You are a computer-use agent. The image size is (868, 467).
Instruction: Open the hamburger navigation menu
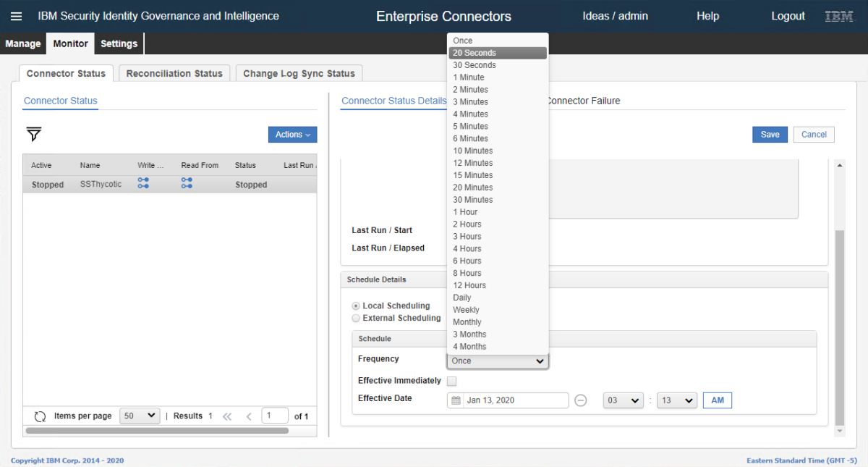[16, 16]
